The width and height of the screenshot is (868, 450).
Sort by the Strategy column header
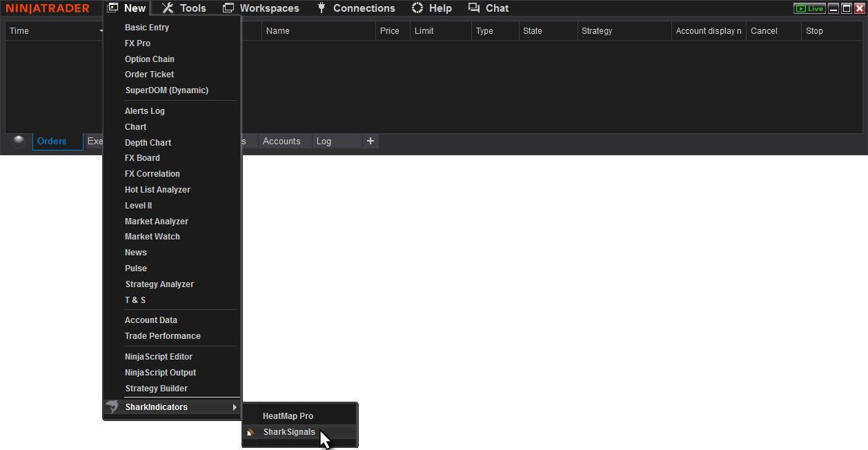624,31
